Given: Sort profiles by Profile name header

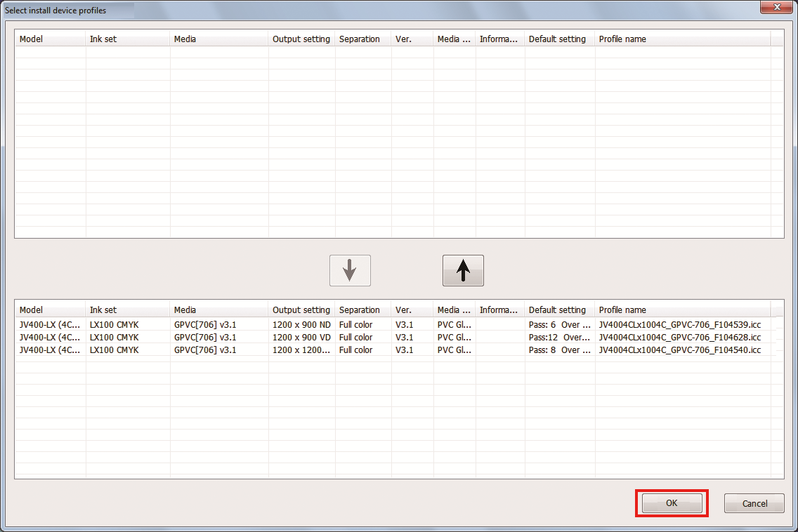Looking at the screenshot, I should click(622, 310).
